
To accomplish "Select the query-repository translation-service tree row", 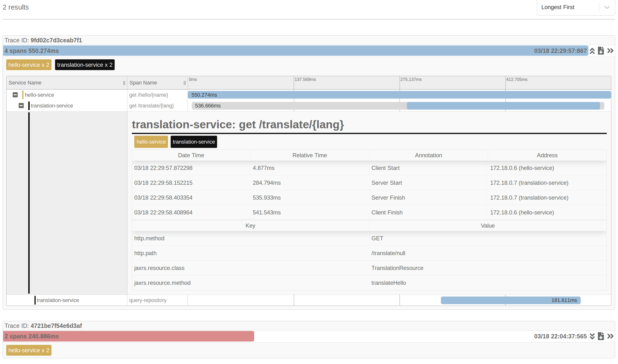I will (58, 300).
